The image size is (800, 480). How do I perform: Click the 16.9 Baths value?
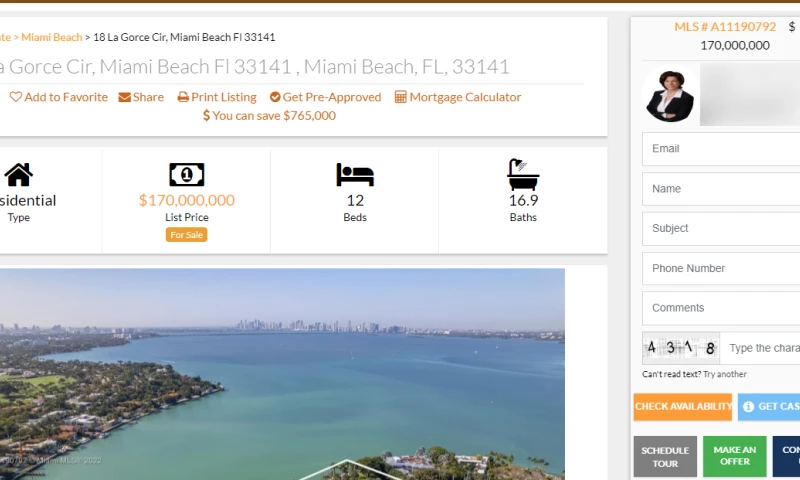523,200
